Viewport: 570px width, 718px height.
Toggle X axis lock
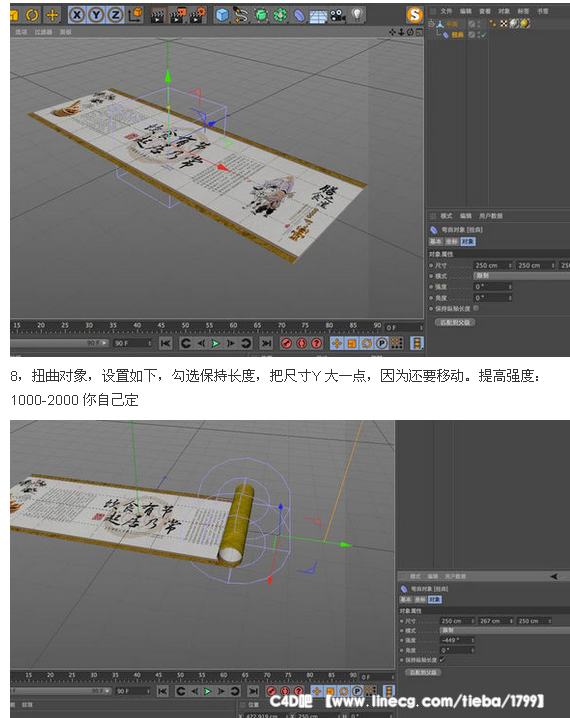76,15
